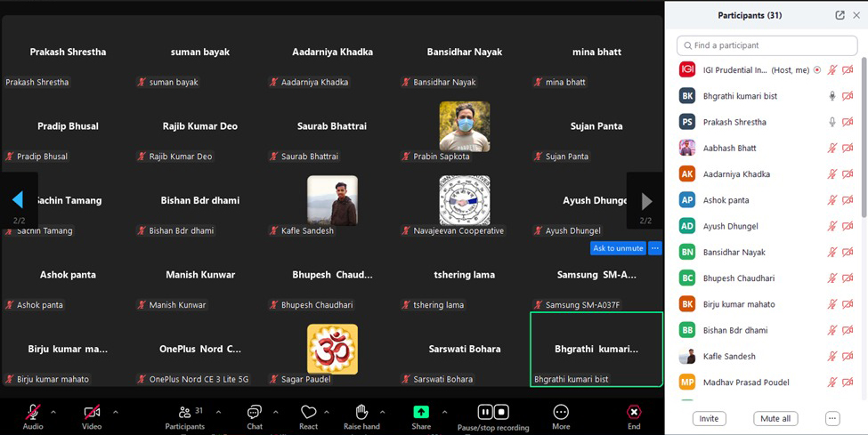This screenshot has height=435, width=868.
Task: Open blue three-dots menu beside Ask to unmute
Action: (x=655, y=248)
